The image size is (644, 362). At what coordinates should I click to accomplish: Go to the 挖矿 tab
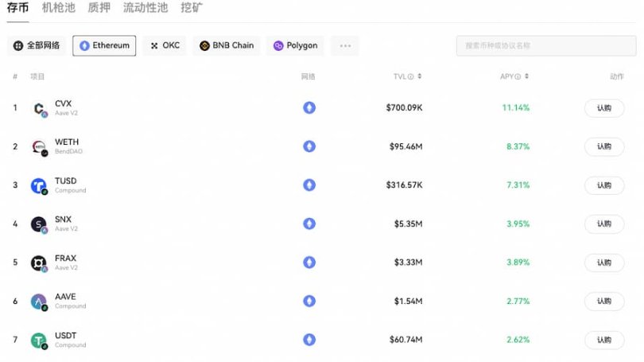(x=192, y=8)
